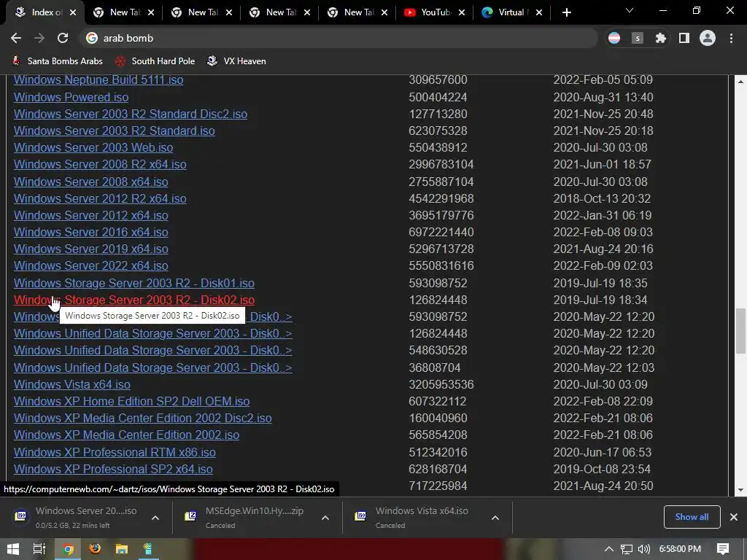Open the Chrome profile avatar
747x560 pixels.
(x=708, y=38)
